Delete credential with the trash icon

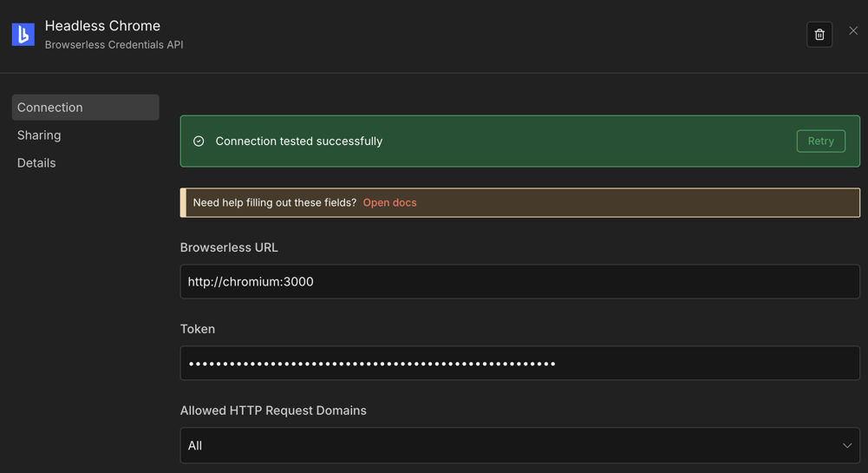tap(819, 35)
